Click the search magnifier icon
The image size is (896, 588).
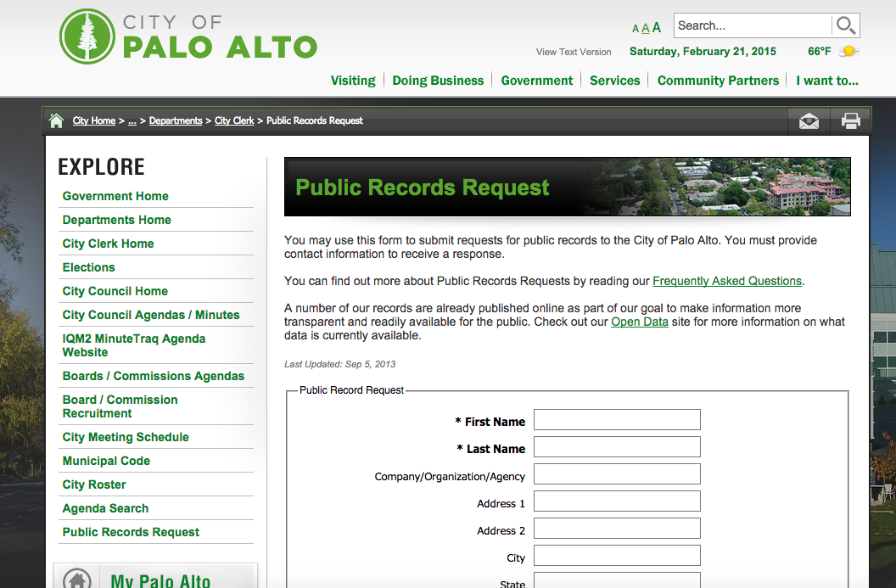pos(845,25)
